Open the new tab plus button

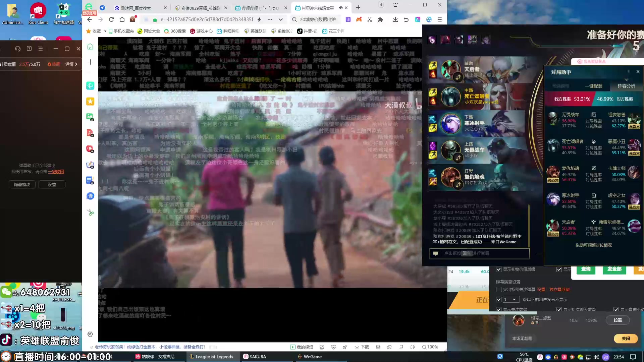358,7
